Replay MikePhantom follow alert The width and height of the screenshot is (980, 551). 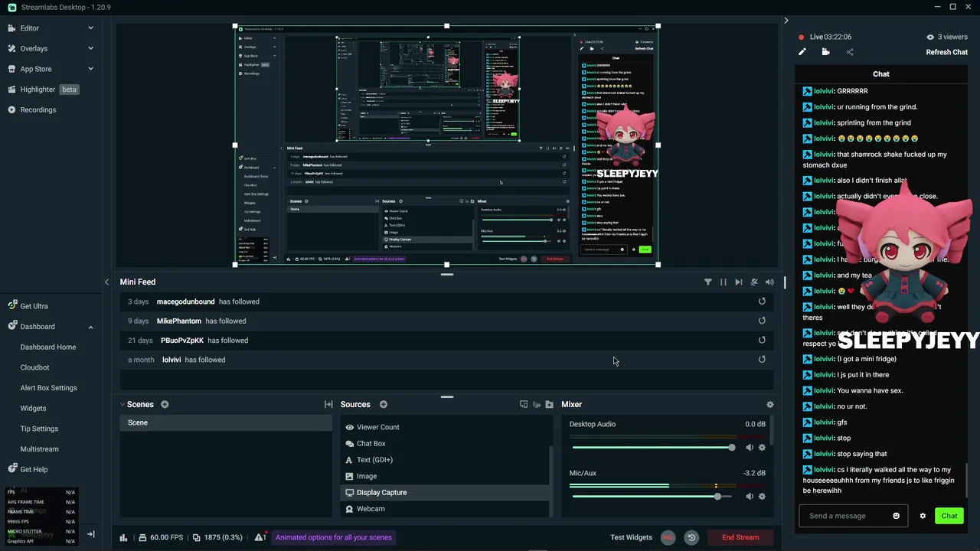(x=762, y=321)
